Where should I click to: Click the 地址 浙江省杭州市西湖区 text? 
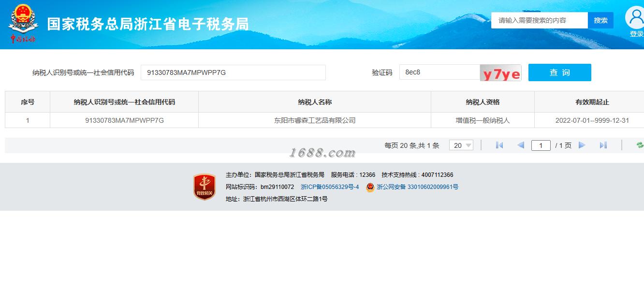[x=277, y=199]
